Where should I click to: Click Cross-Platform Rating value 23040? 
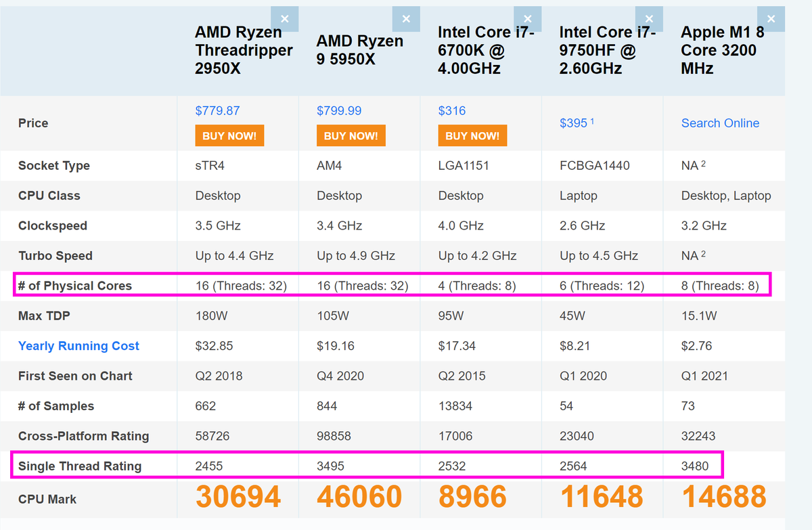577,436
